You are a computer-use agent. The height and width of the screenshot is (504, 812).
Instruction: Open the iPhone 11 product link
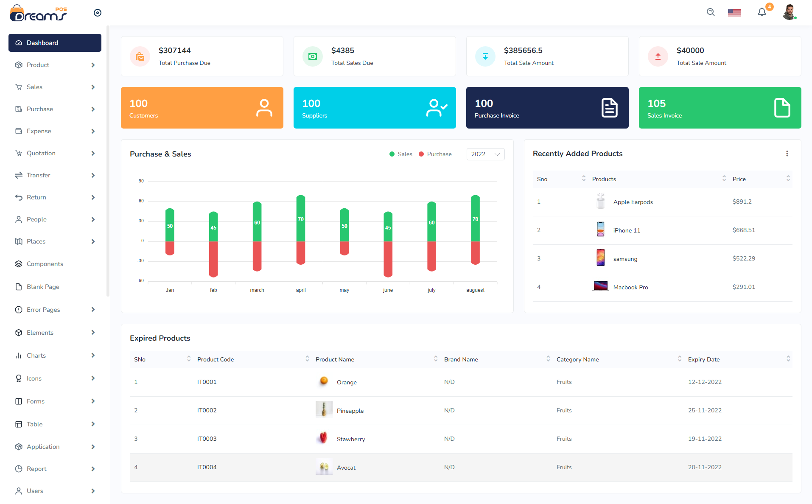click(x=627, y=230)
